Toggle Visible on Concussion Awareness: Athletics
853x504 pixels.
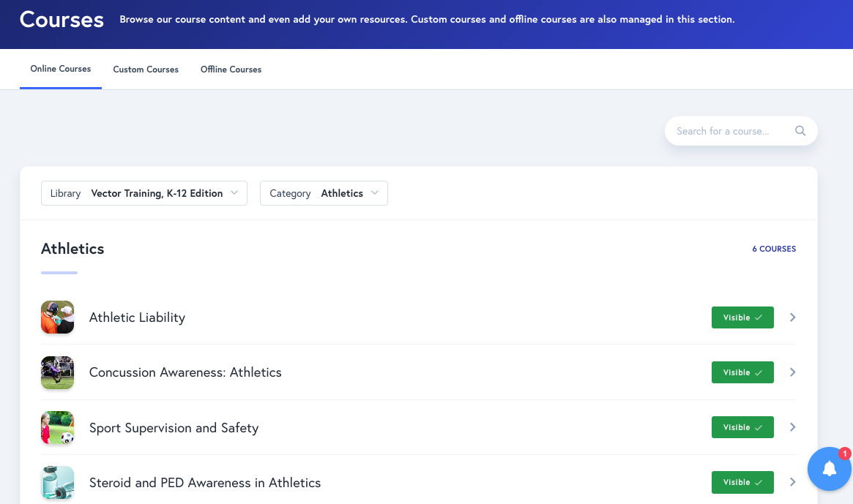pyautogui.click(x=742, y=372)
